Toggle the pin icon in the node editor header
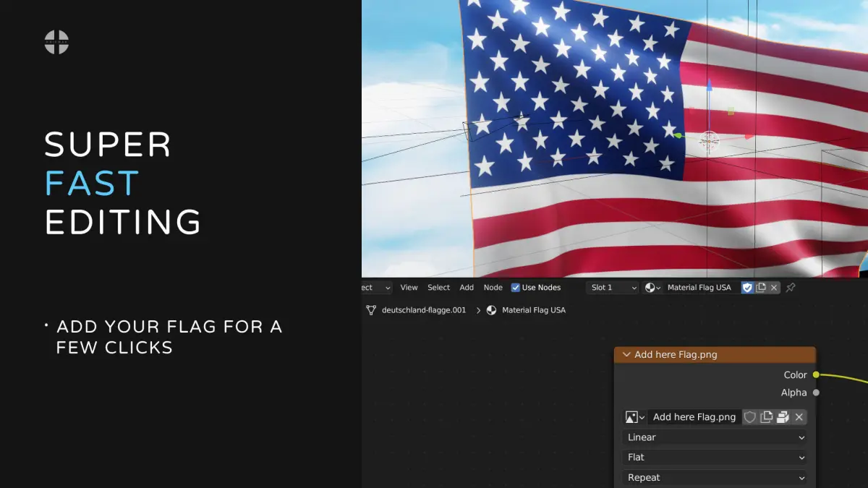This screenshot has height=488, width=868. [x=791, y=288]
